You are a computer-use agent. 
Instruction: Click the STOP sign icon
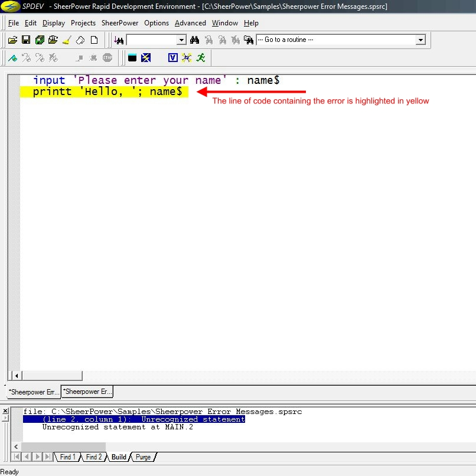point(107,58)
